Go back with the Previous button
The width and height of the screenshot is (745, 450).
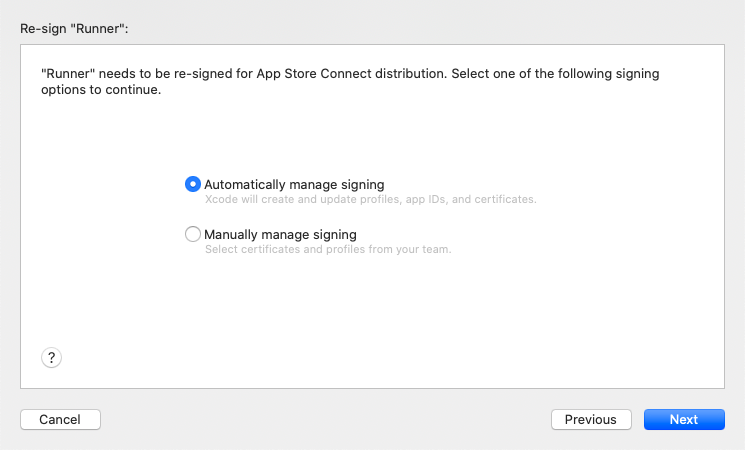coord(591,420)
